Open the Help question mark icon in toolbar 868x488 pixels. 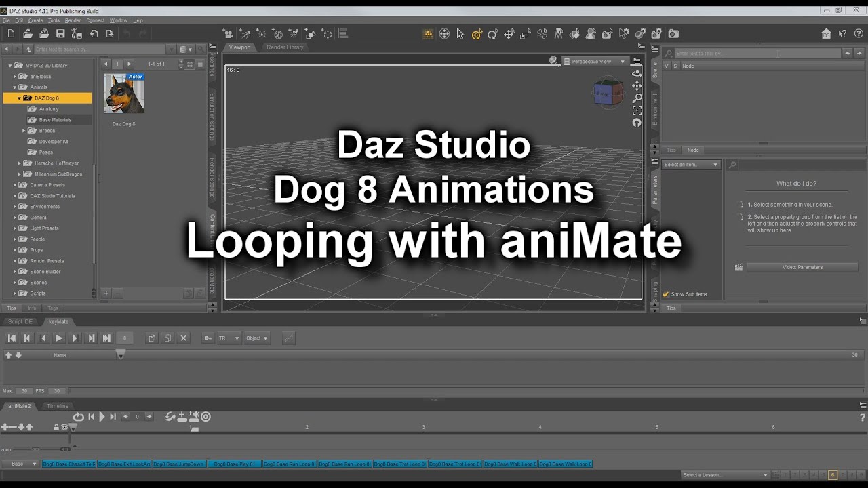(x=858, y=34)
